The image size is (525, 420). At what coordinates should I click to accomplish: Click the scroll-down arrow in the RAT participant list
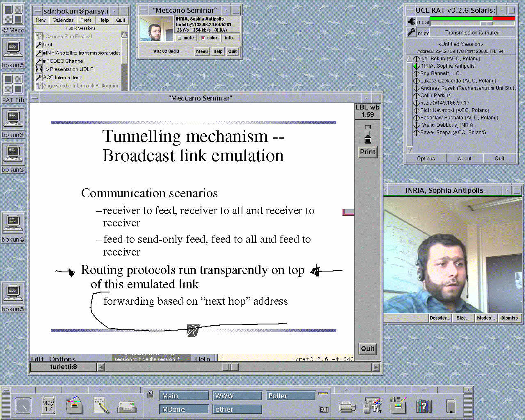409,150
